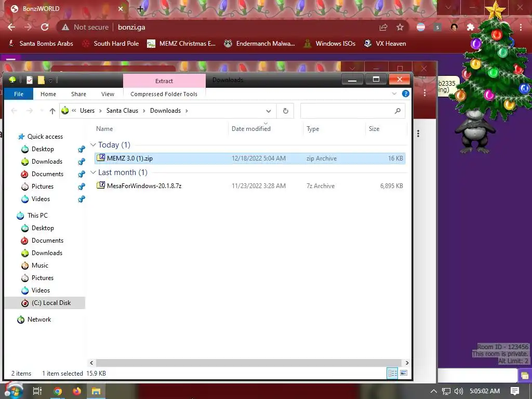532x399 pixels.
Task: Click Chrome's Back arrow
Action: pos(11,27)
